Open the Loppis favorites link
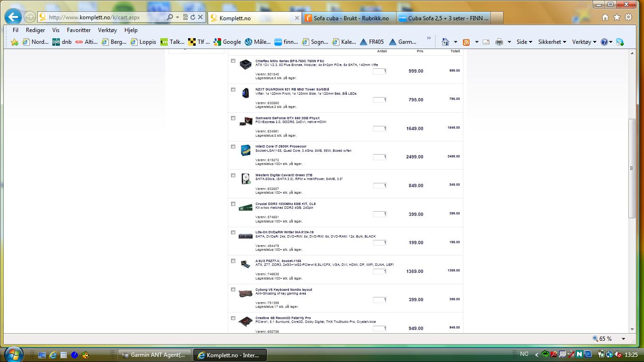The height and width of the screenshot is (362, 644). (143, 42)
